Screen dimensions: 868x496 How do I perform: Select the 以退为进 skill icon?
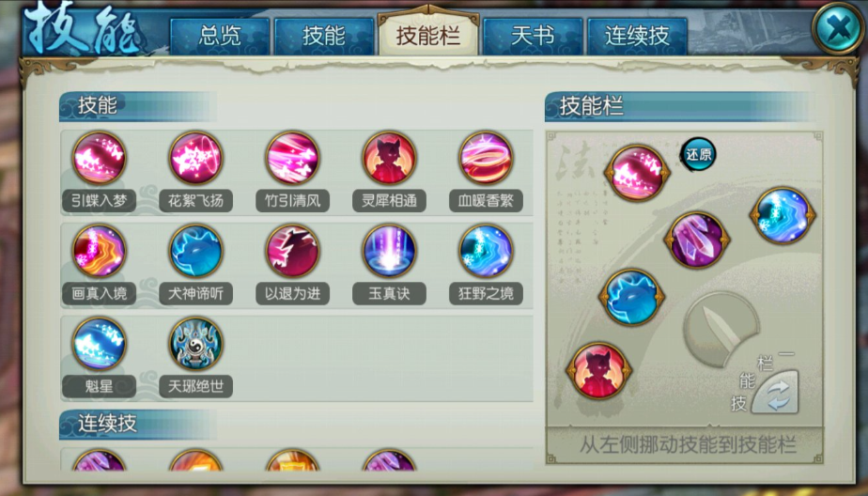pos(292,251)
